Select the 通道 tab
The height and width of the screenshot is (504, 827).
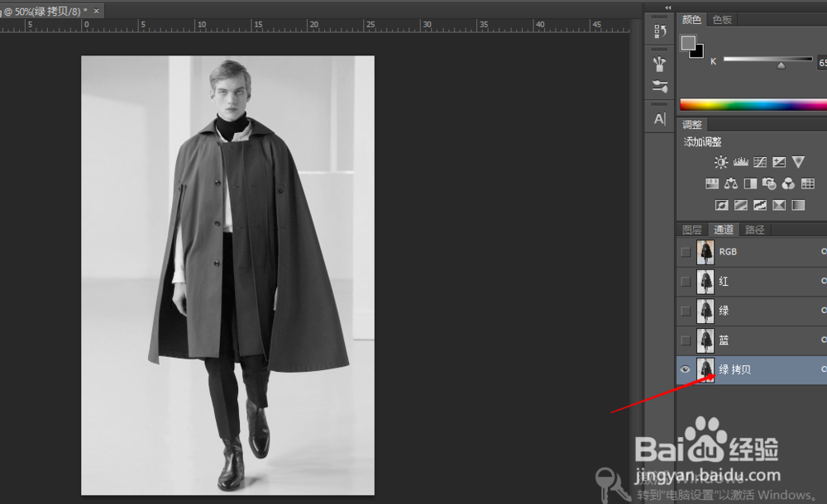pyautogui.click(x=724, y=230)
